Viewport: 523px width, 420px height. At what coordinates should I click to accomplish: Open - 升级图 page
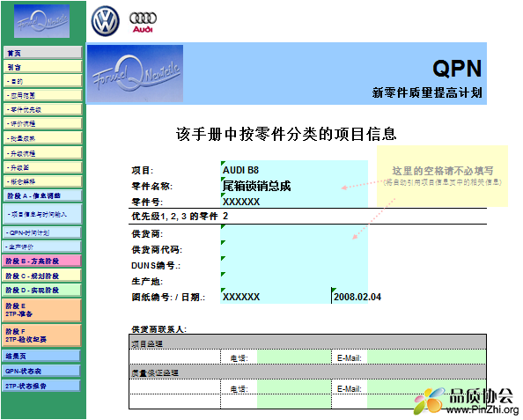point(42,167)
